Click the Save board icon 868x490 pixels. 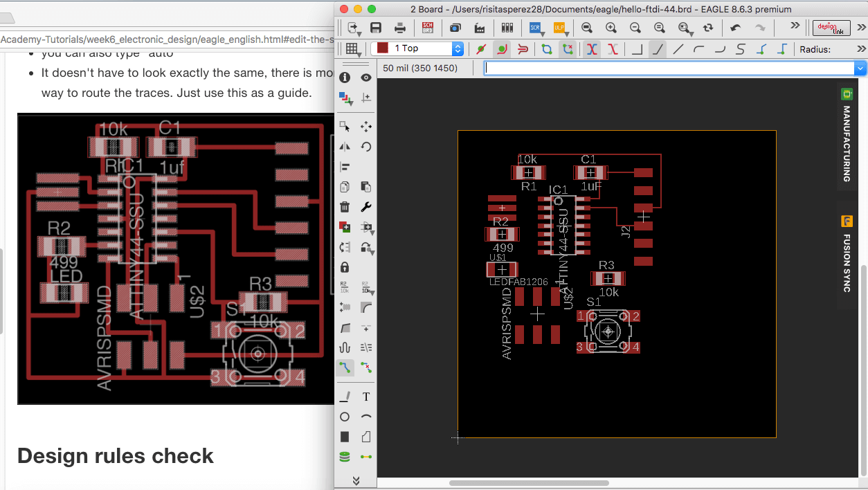pyautogui.click(x=376, y=28)
